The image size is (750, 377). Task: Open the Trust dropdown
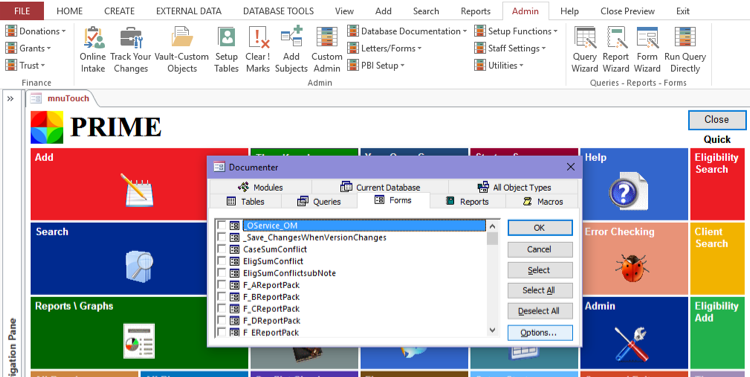point(25,66)
